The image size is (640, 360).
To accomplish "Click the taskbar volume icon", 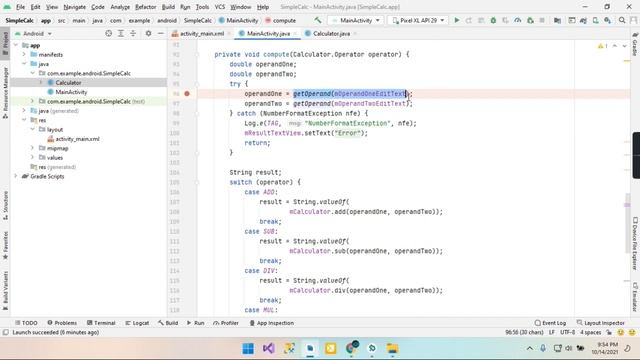I will (x=569, y=348).
